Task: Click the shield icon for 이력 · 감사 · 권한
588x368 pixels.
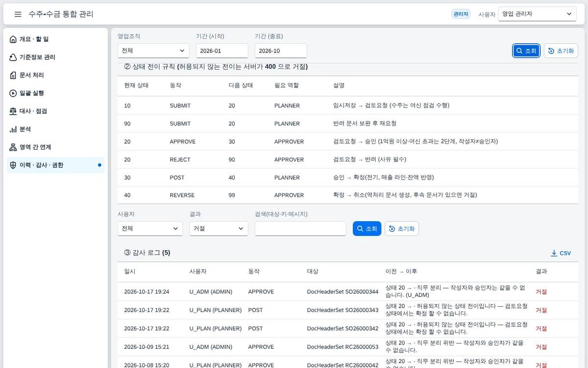Action: point(13,165)
